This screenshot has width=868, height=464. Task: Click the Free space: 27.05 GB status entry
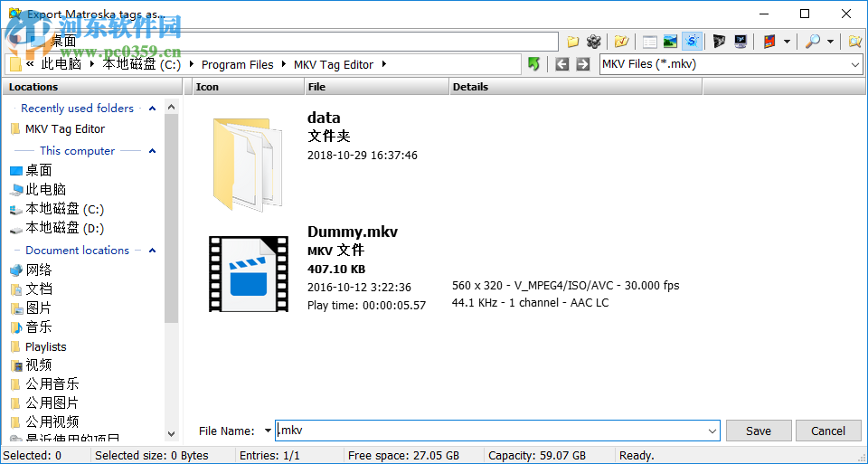click(403, 456)
